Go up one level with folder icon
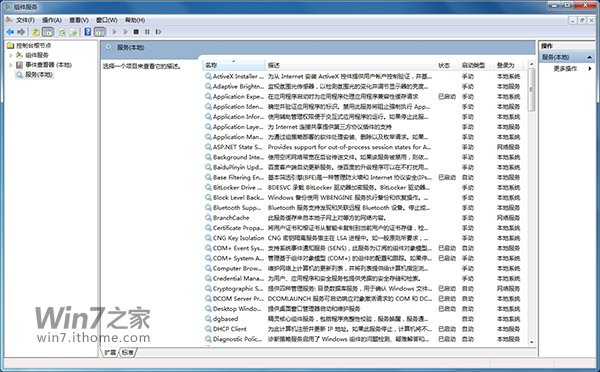Image resolution: width=600 pixels, height=372 pixels. point(36,32)
